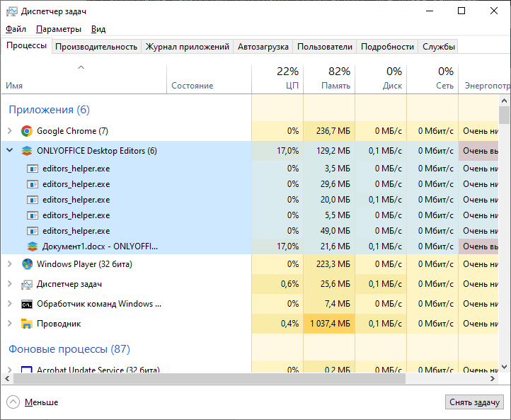Screen dimensions: 511x420
Task: Sort by the Энергопотребление column header
Action: 484,79
